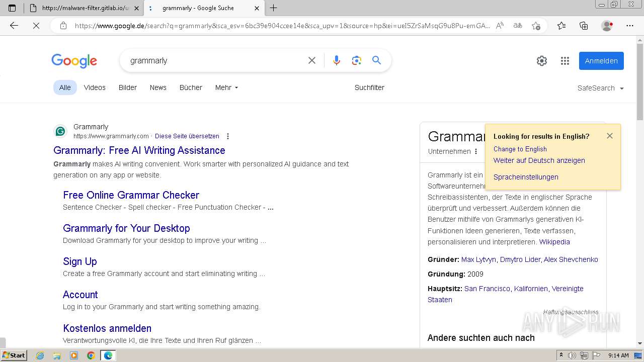Switch to malware-filter browser tab
The height and width of the screenshot is (362, 644).
click(84, 8)
